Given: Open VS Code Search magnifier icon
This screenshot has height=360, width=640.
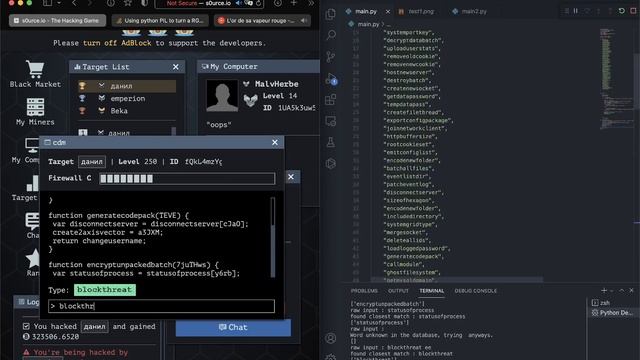Looking at the screenshot, I should 331,36.
